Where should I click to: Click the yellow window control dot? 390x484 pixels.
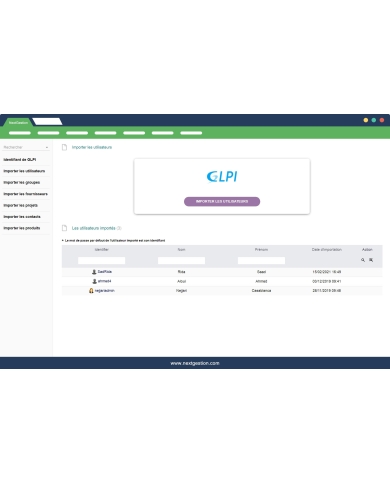coord(366,120)
